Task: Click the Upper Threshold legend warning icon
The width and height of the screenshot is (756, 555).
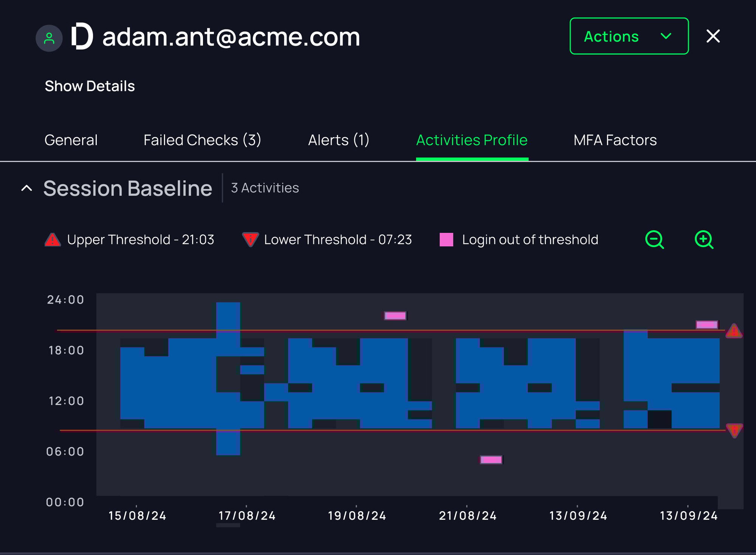Action: pos(53,240)
